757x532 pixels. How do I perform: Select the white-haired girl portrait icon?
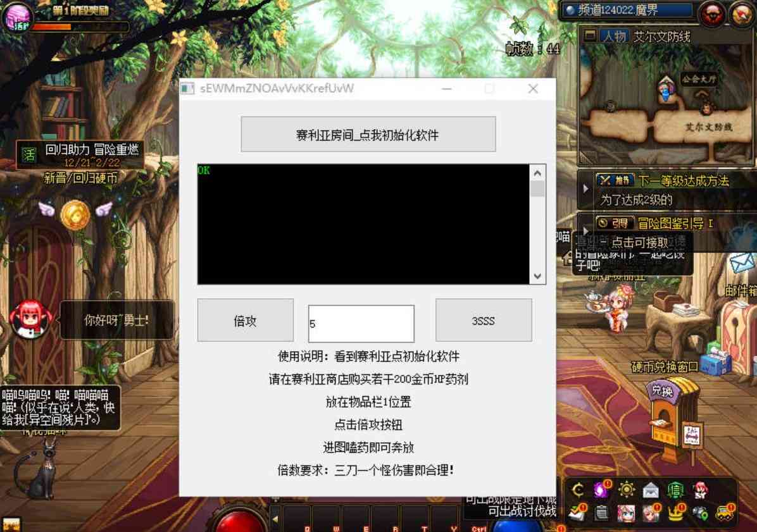coord(651,513)
